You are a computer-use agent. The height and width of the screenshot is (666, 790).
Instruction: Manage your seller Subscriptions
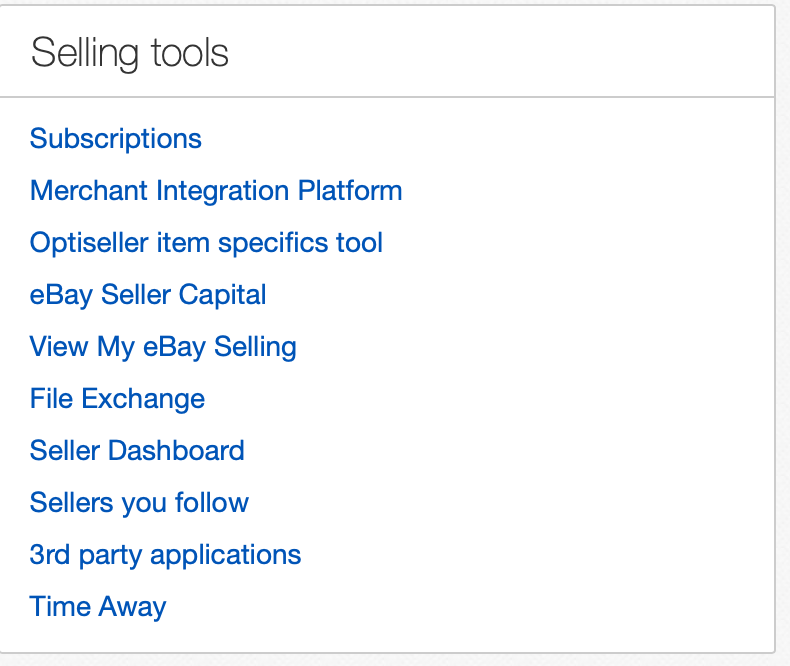coord(116,139)
